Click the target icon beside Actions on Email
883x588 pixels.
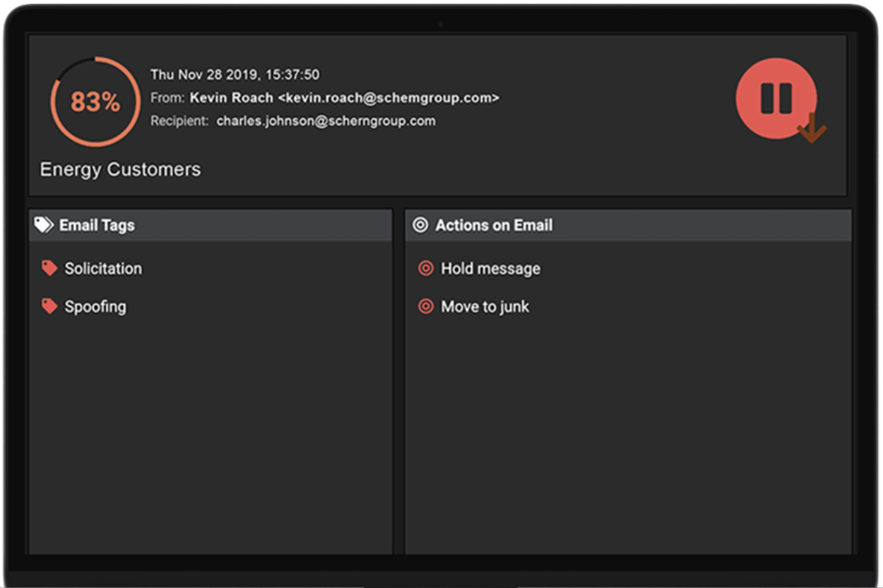tap(421, 225)
